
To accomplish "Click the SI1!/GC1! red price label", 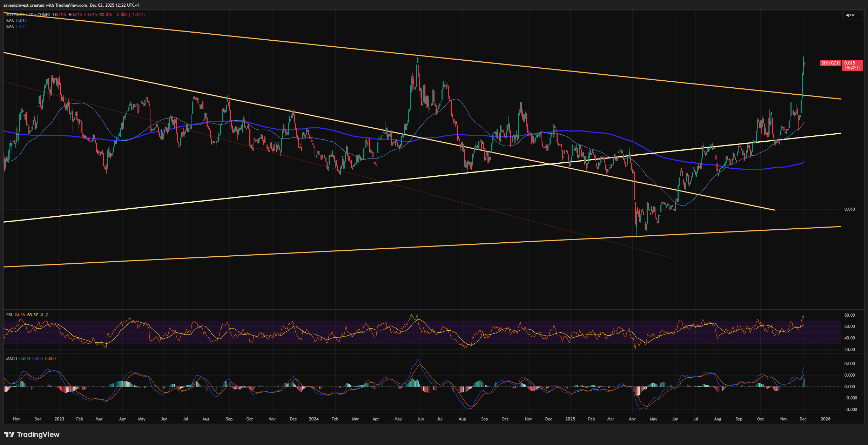I will (x=830, y=63).
